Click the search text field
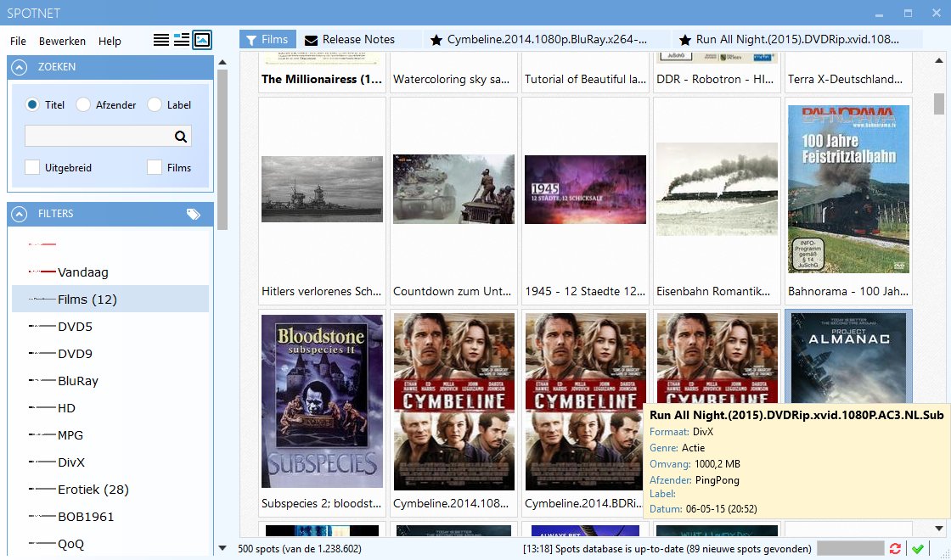The width and height of the screenshot is (951, 560). (108, 136)
